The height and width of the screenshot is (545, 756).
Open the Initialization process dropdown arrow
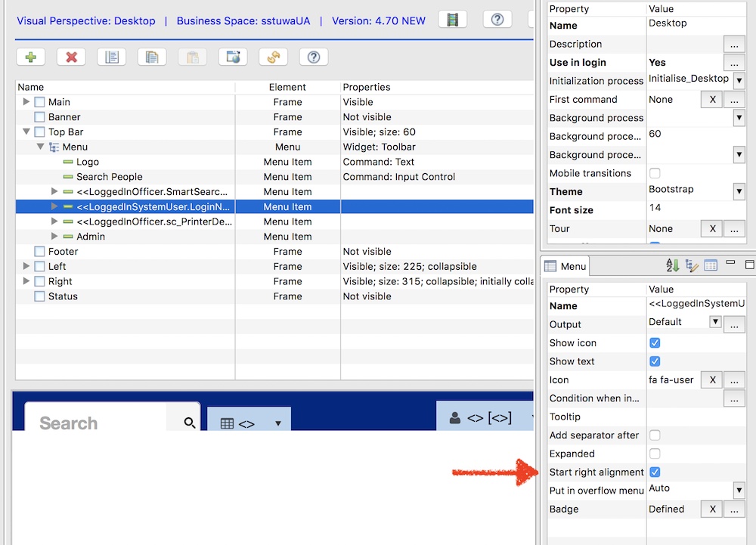(x=739, y=80)
